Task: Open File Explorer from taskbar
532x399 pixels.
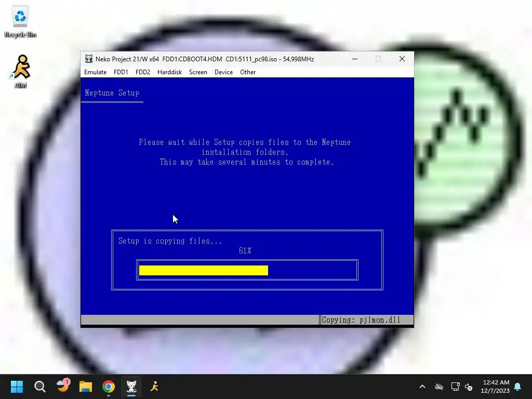Action: pos(86,387)
